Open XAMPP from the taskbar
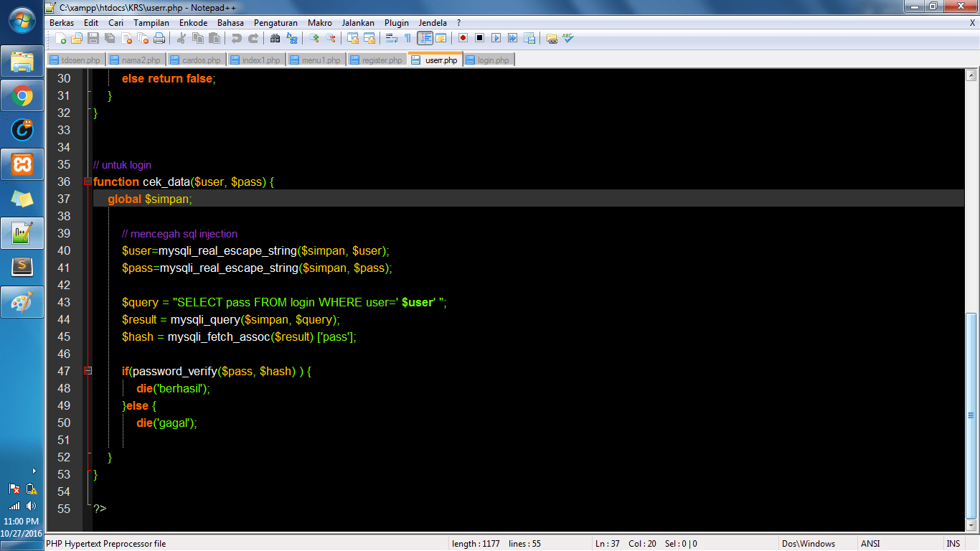 [x=22, y=164]
